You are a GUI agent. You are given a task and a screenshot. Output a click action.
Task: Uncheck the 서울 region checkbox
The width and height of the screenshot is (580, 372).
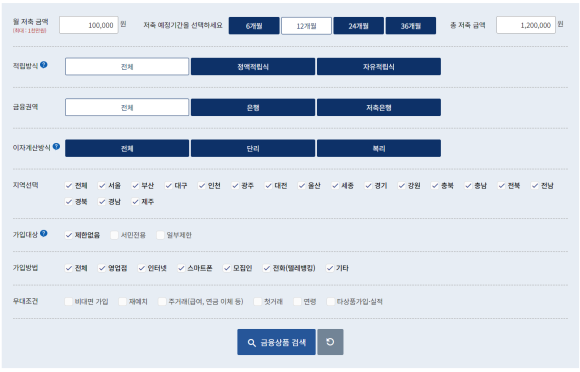tap(102, 186)
